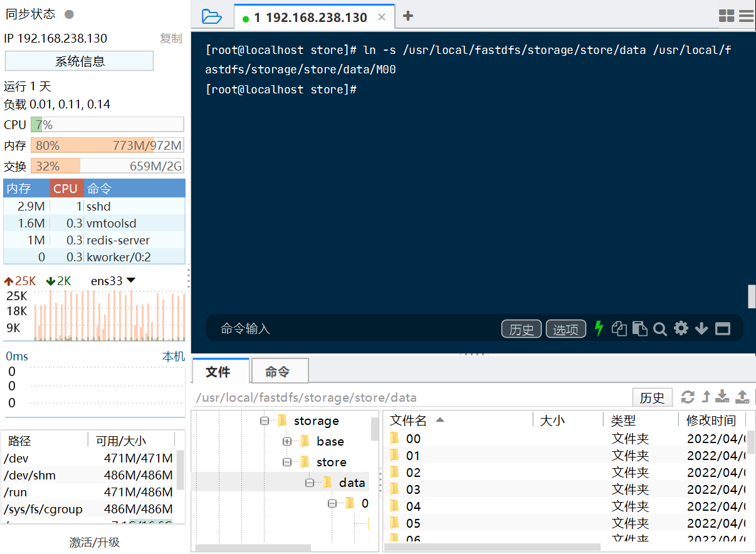Refresh the remote file list
The width and height of the screenshot is (756, 554).
click(688, 397)
